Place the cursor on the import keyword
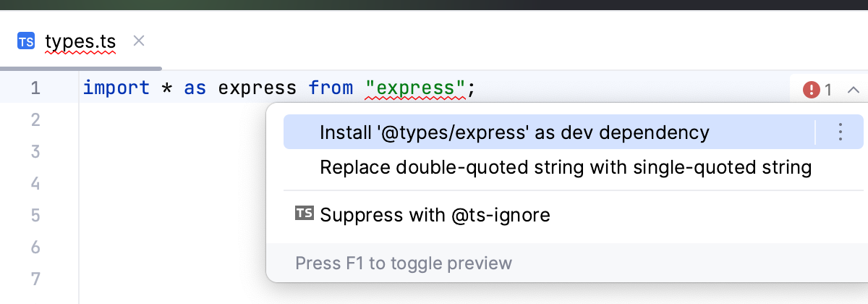The width and height of the screenshot is (868, 304). coord(116,88)
